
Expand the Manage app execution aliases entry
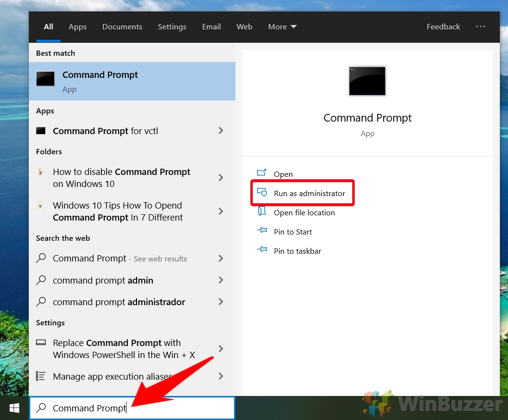tap(221, 376)
